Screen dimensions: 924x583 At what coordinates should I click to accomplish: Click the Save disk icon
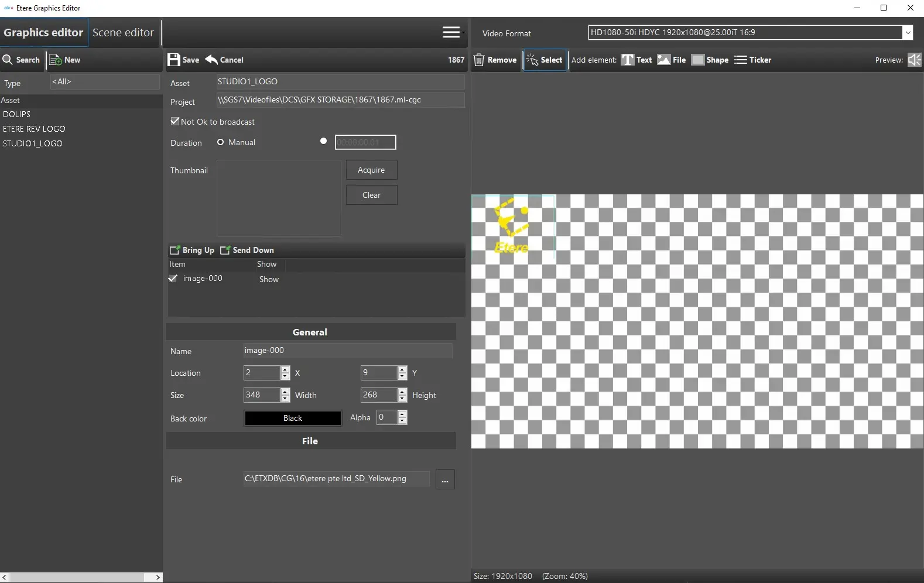pos(174,60)
